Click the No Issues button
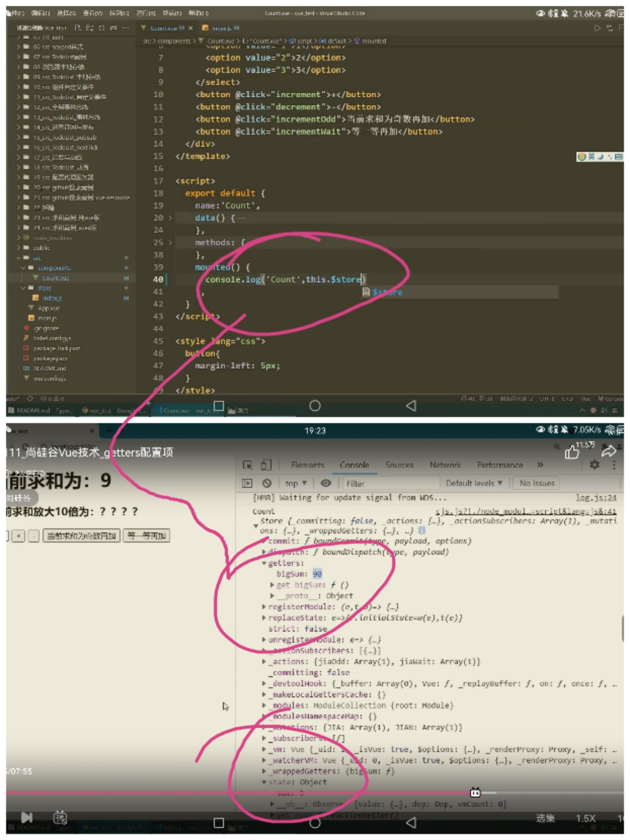The width and height of the screenshot is (630, 840). 537,483
